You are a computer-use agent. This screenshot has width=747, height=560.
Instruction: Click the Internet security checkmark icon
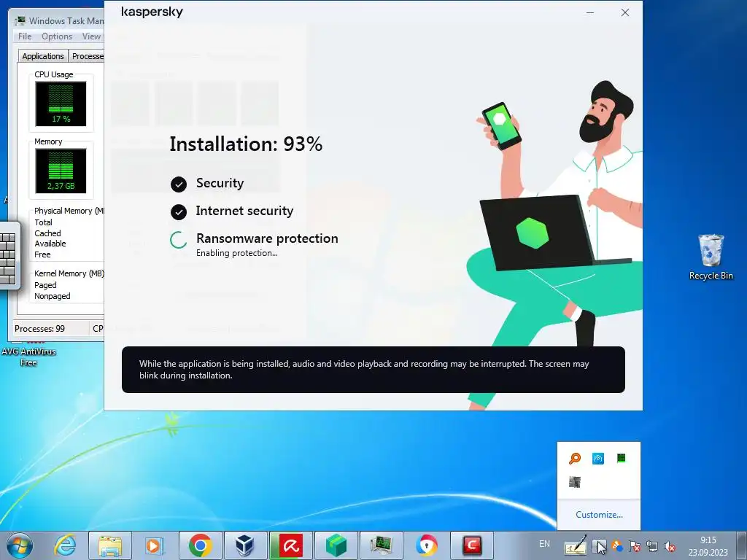coord(179,212)
